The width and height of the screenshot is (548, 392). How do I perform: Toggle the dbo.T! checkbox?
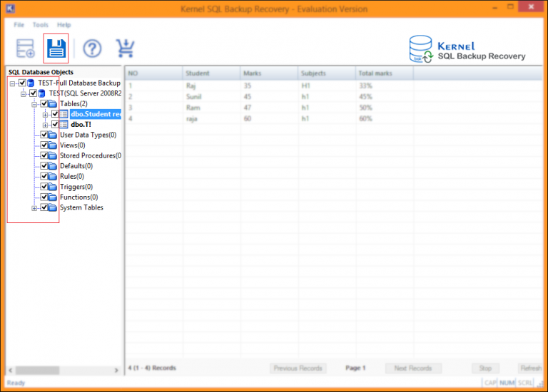coord(55,124)
